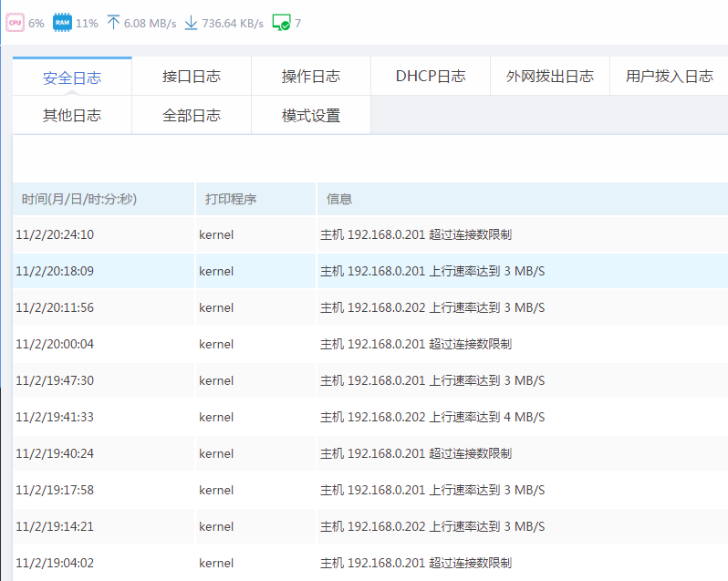
Task: Click the RAM usage icon
Action: point(62,23)
